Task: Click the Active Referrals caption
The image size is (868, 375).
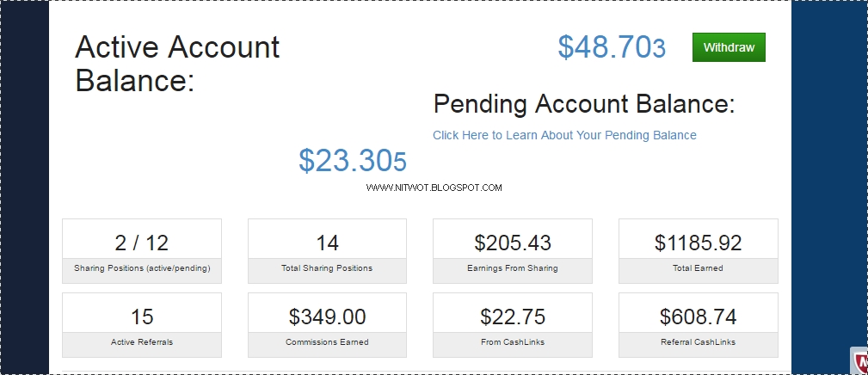Action: pyautogui.click(x=142, y=342)
